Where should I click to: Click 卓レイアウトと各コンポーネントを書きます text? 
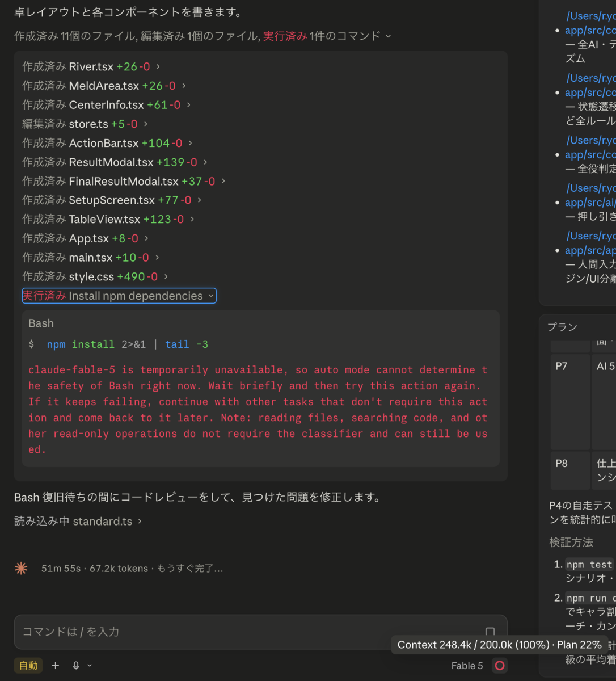click(128, 12)
